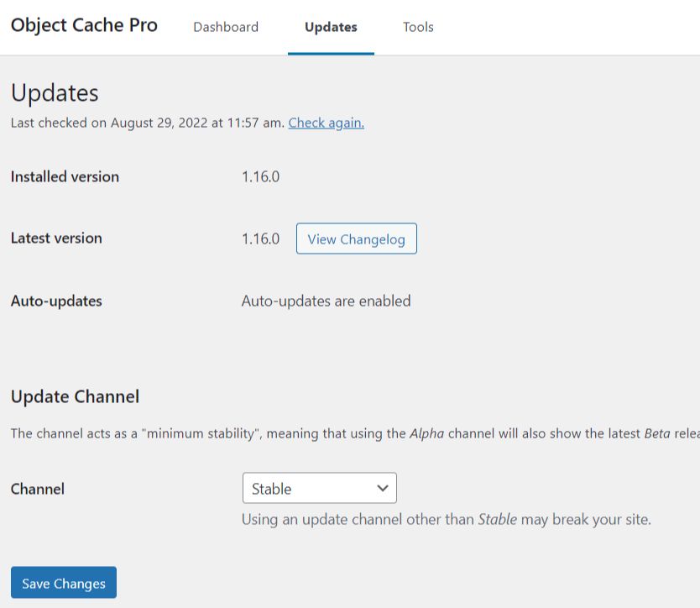Click the 'Auto-updates are enabled' status text
Image resolution: width=700 pixels, height=608 pixels.
326,301
